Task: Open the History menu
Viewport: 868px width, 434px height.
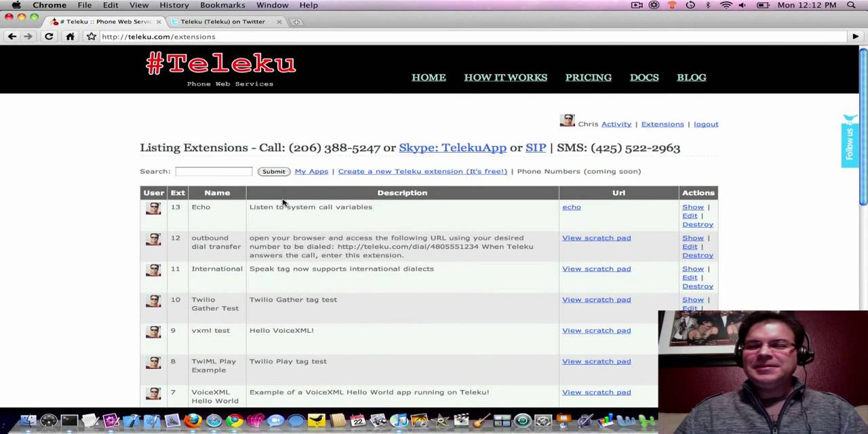Action: pyautogui.click(x=174, y=5)
